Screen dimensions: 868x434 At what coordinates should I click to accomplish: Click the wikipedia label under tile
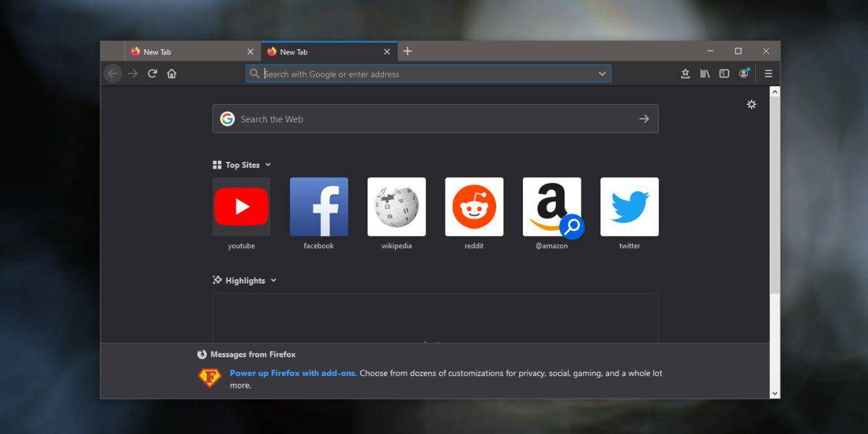point(396,246)
